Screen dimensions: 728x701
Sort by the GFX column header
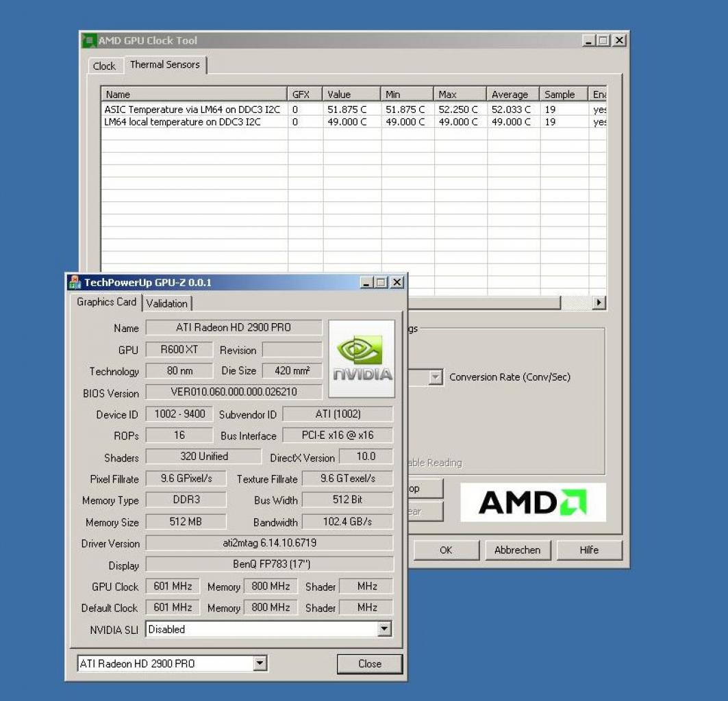(305, 94)
